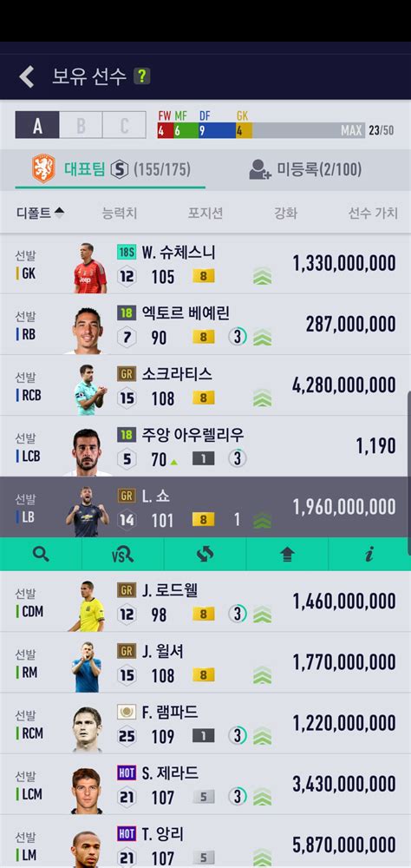Tap the magnifier search icon in the green bar

point(41,554)
